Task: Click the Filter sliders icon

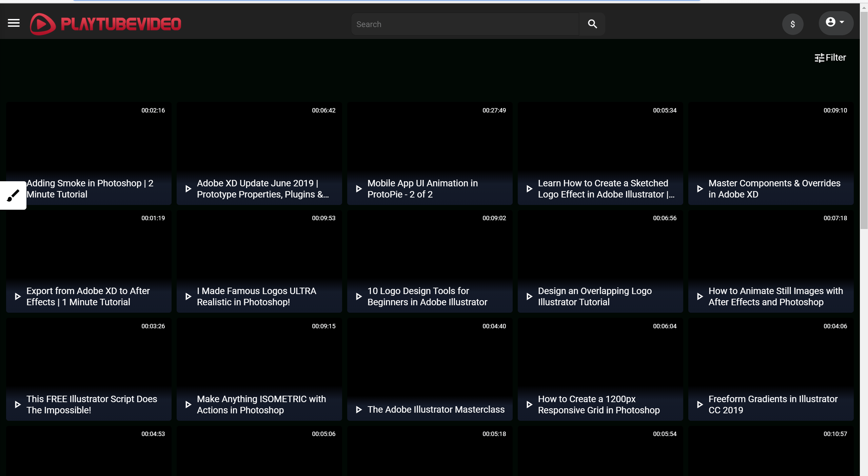Action: point(819,58)
